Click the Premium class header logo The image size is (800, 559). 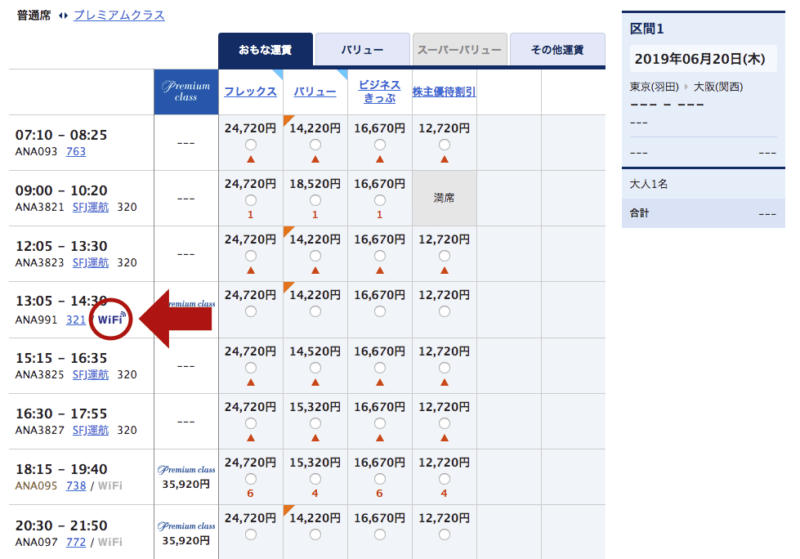coord(185,92)
